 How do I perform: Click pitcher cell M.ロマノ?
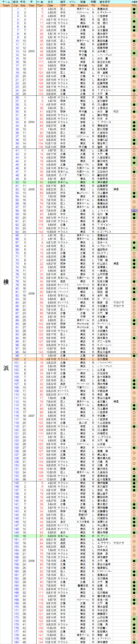(105, 253)
